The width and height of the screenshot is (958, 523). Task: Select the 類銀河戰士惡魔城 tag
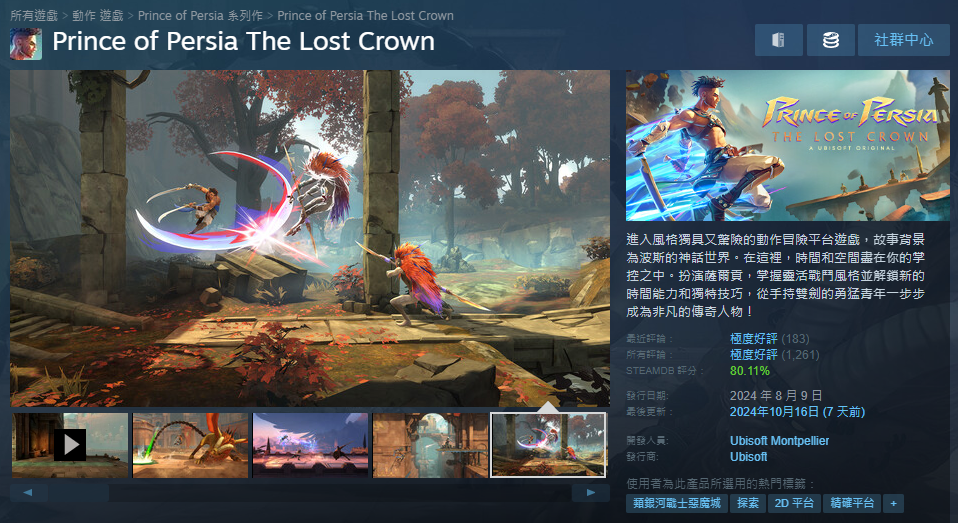pos(676,503)
